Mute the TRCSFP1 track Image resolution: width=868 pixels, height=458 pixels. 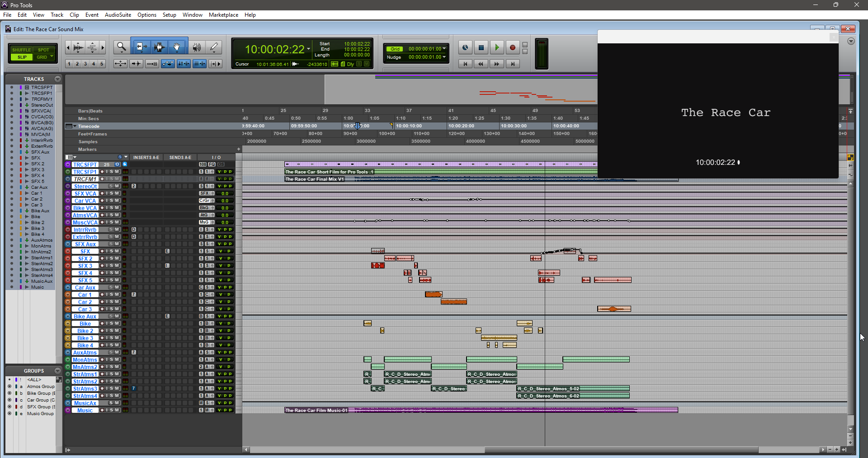pyautogui.click(x=117, y=172)
